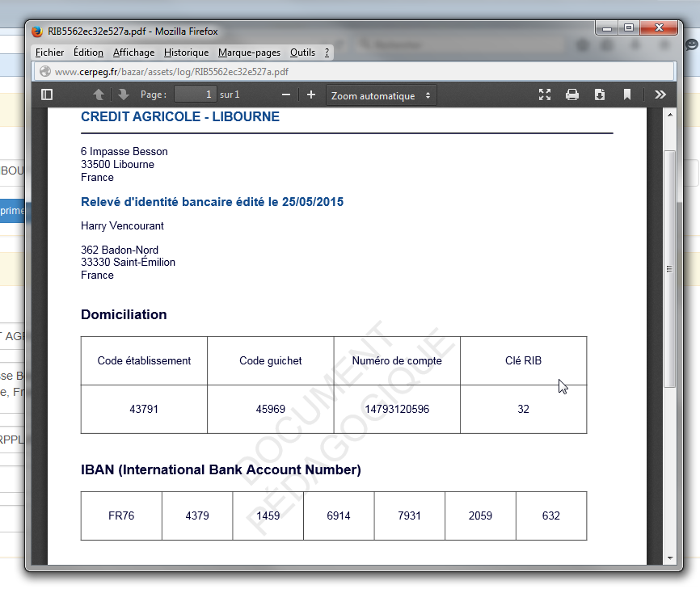Viewport: 700px width, 606px height.
Task: Open the Outils menu
Action: (302, 53)
